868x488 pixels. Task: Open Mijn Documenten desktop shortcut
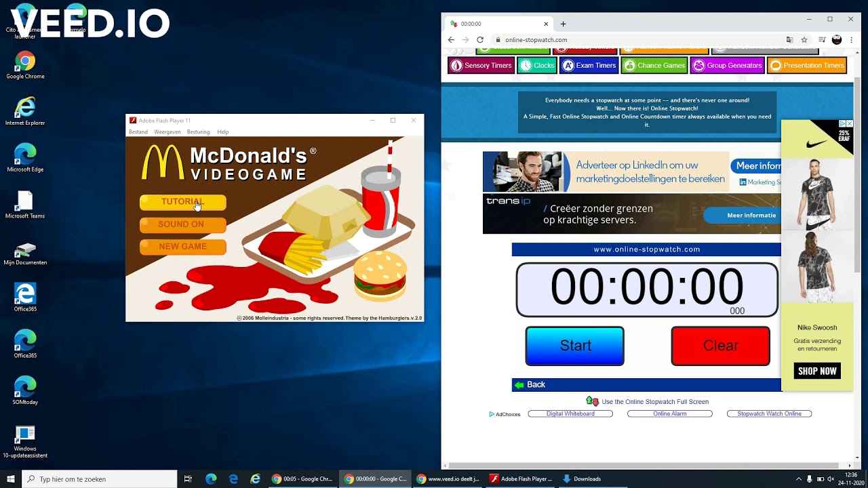(25, 252)
